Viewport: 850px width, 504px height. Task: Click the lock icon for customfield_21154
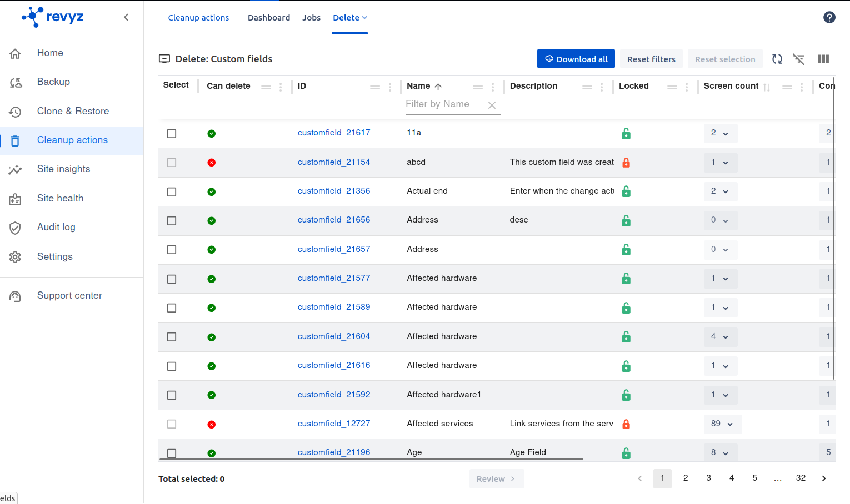(x=626, y=163)
